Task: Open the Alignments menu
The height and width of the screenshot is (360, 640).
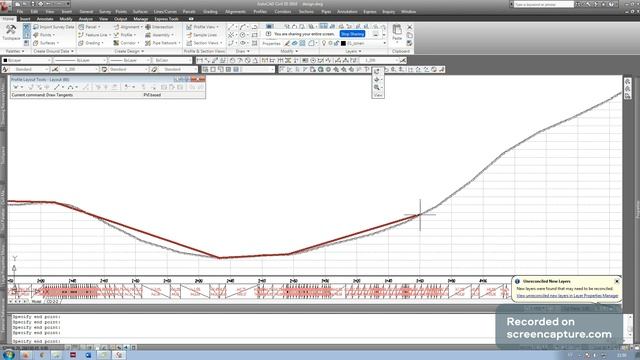Action: point(236,11)
